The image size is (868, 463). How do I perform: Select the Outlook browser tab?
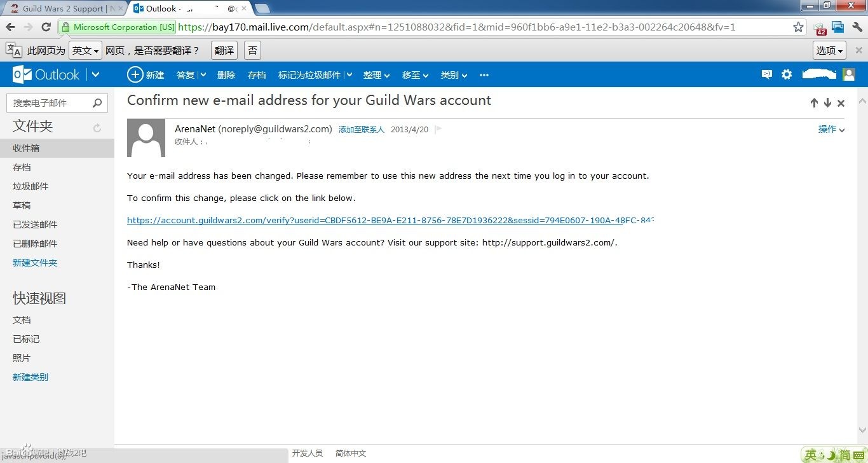point(189,9)
